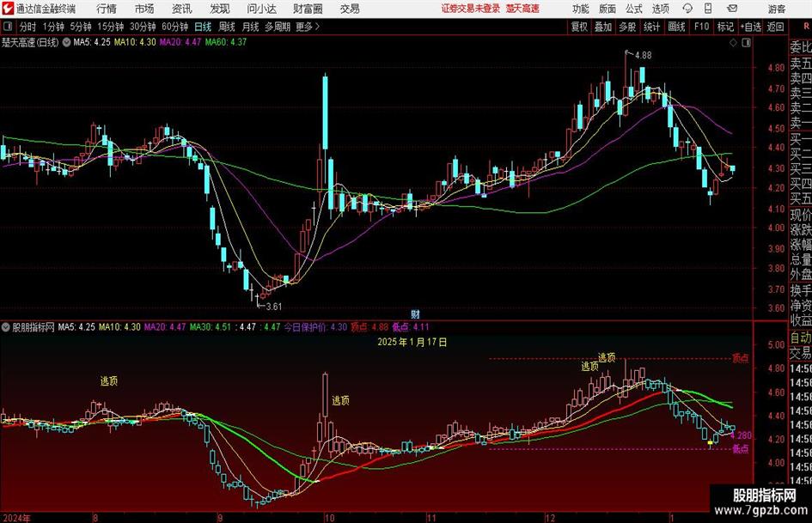Switch to the 5分钟 period
Viewport: 812px width, 523px height.
(x=81, y=27)
